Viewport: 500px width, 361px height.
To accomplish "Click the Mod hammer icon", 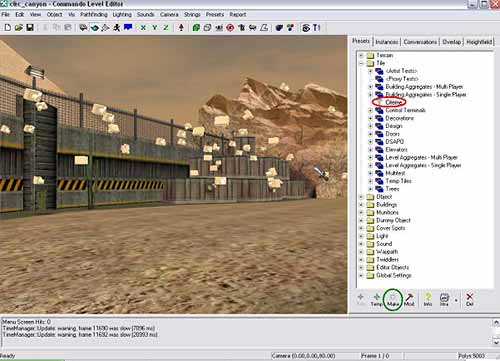I will pyautogui.click(x=409, y=299).
